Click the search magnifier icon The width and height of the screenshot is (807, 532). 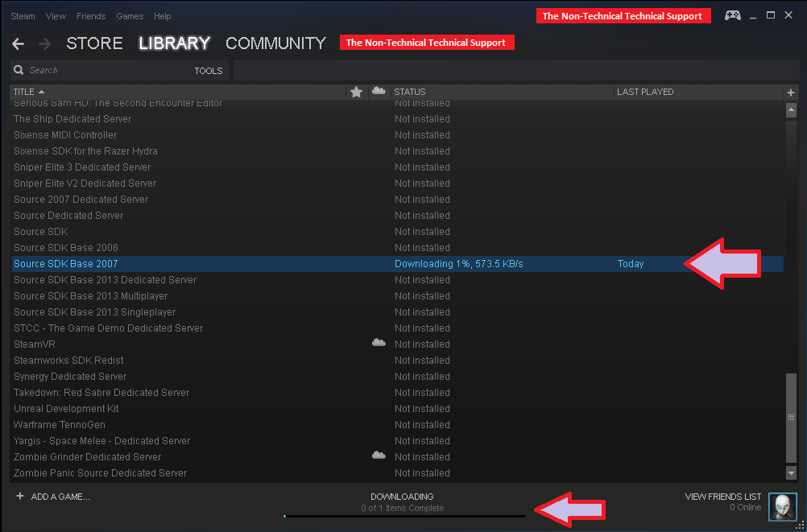click(19, 70)
